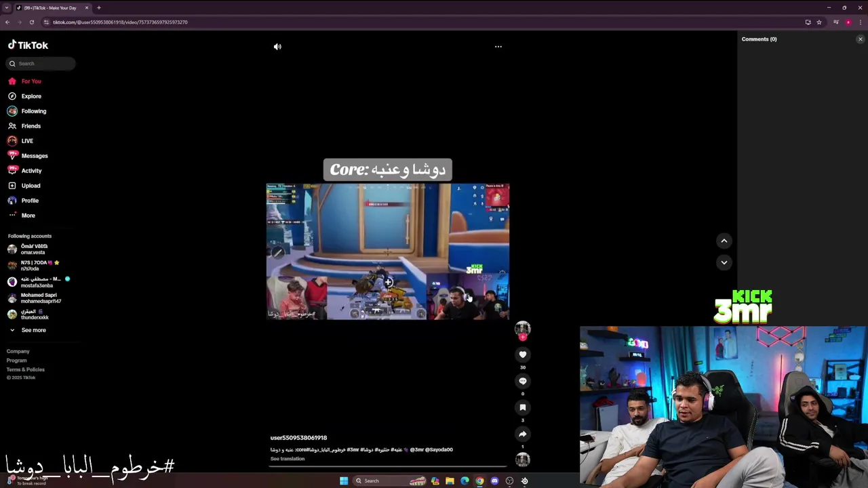
Task: Open the Program footer link
Action: (17, 361)
